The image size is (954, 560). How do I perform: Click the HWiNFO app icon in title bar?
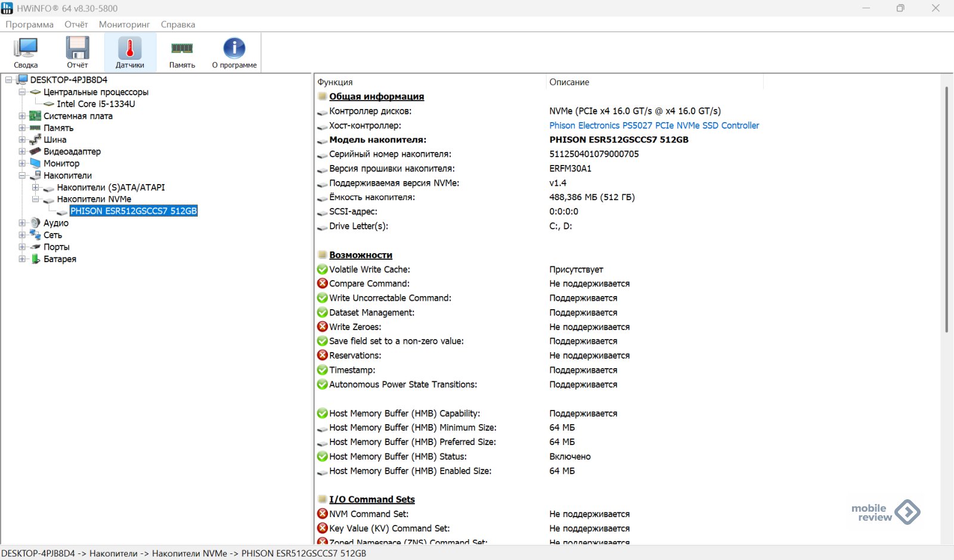point(7,8)
